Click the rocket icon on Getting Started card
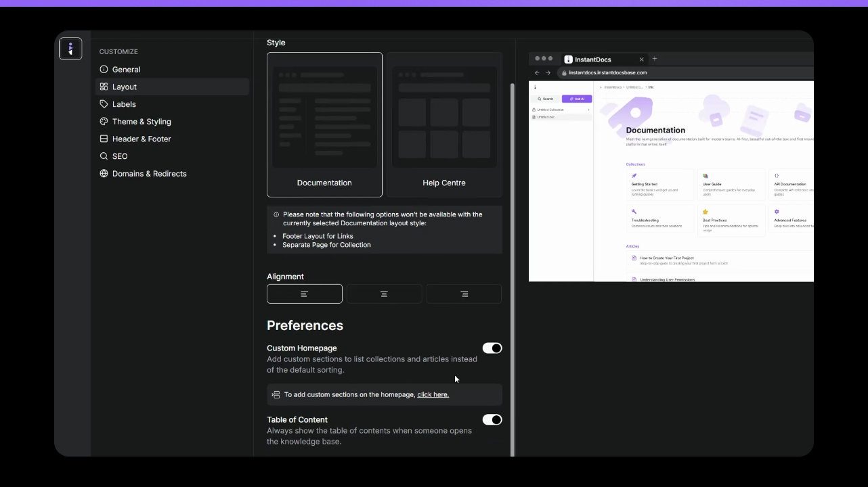This screenshot has height=487, width=868. click(634, 176)
